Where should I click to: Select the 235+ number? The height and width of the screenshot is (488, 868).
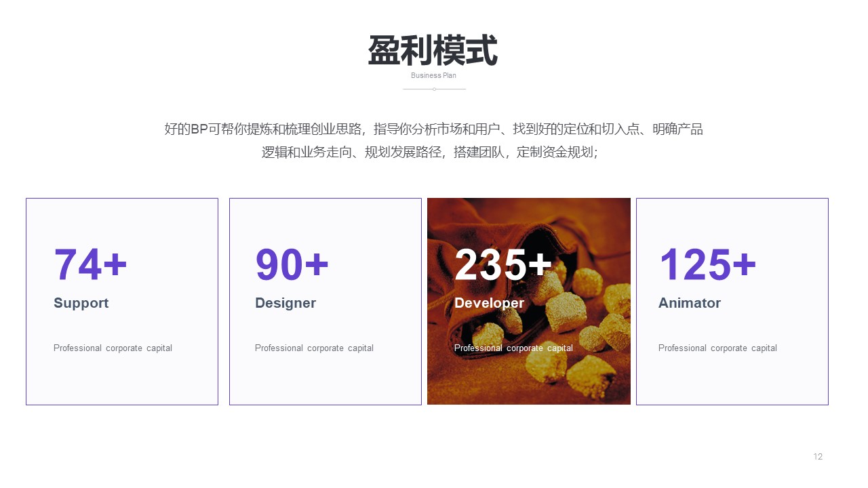503,264
